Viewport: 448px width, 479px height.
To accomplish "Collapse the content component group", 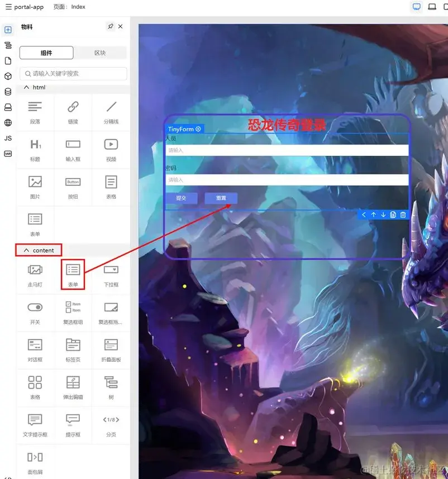I will click(x=27, y=251).
